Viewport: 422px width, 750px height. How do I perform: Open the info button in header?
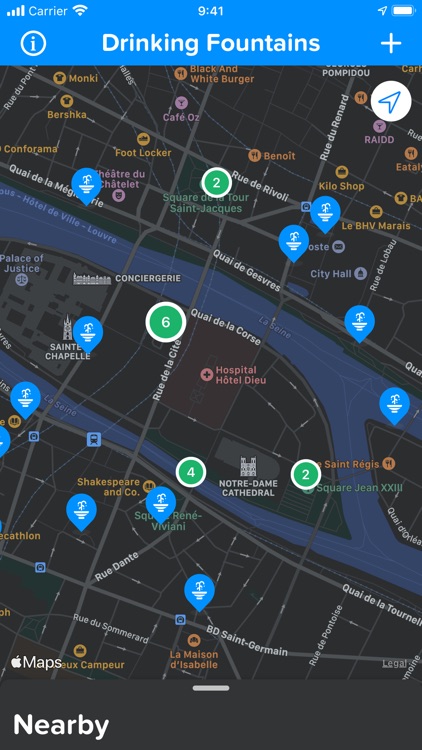pos(33,44)
